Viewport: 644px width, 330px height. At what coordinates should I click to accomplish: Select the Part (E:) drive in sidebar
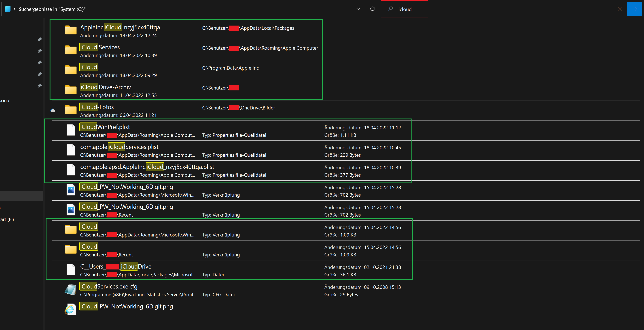click(x=7, y=220)
